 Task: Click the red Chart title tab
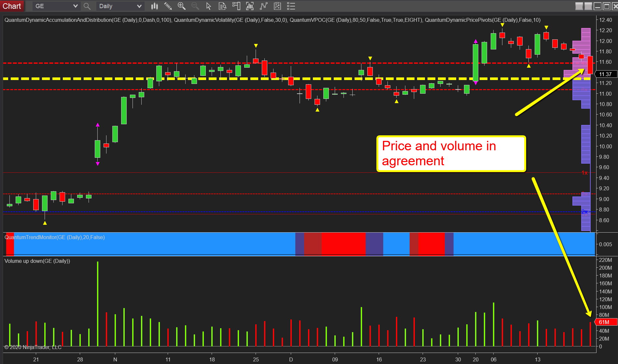tap(12, 6)
